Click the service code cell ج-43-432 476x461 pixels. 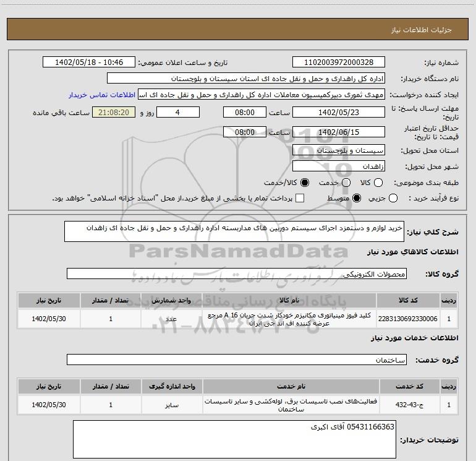coord(409,405)
